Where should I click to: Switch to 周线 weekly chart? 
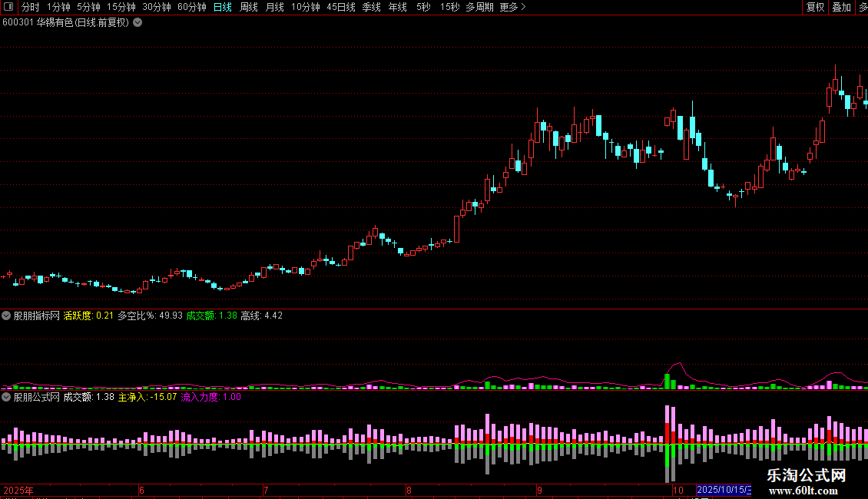click(x=249, y=7)
